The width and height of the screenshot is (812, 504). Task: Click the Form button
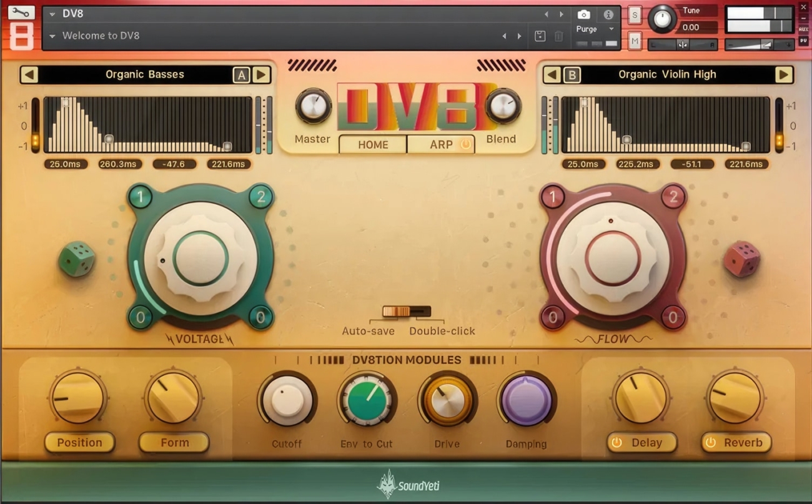174,443
